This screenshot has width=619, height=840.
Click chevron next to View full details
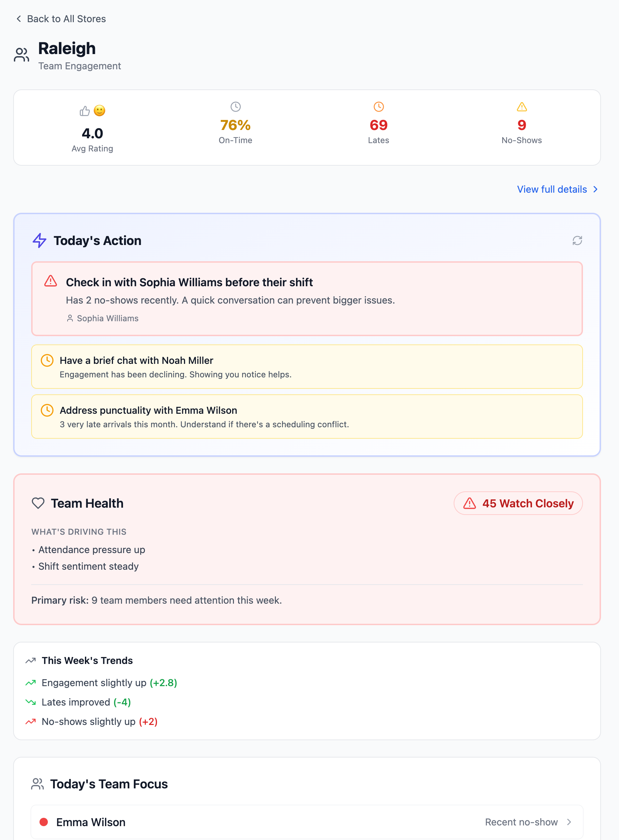595,189
